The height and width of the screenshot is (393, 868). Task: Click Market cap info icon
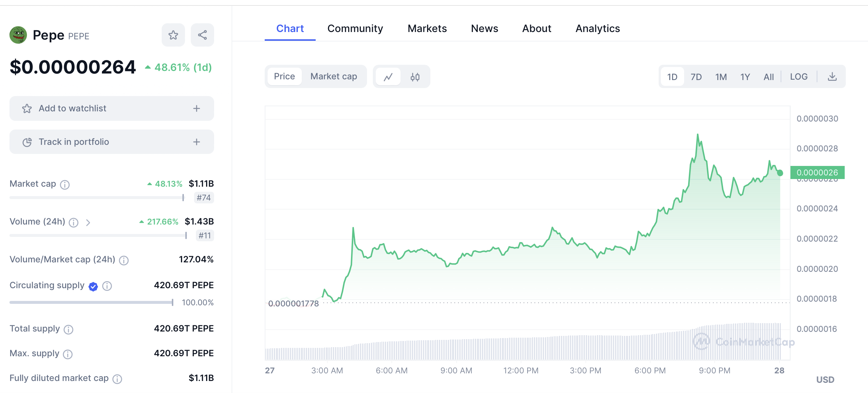[65, 184]
